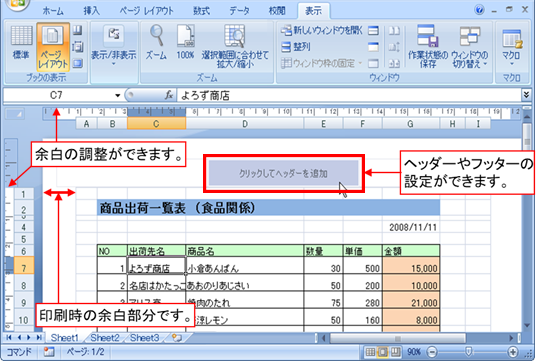This screenshot has height=361, width=544.
Task: Click the amount cell 15,000
Action: coord(411,265)
